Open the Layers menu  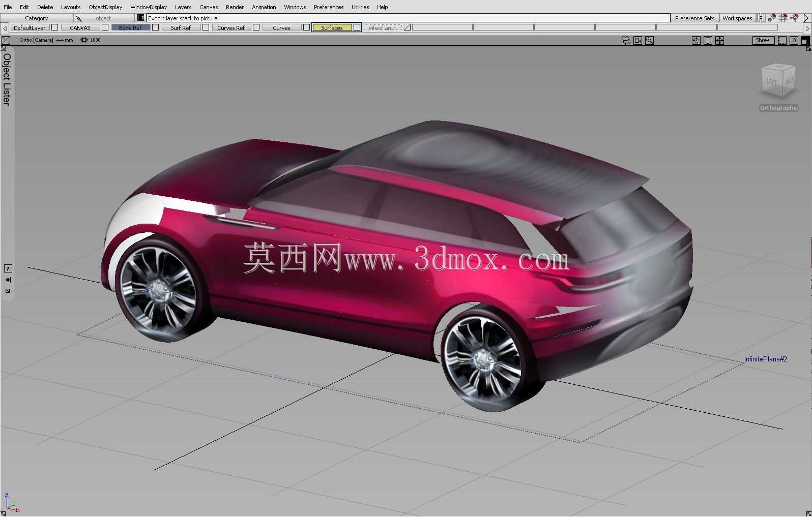[x=183, y=7]
